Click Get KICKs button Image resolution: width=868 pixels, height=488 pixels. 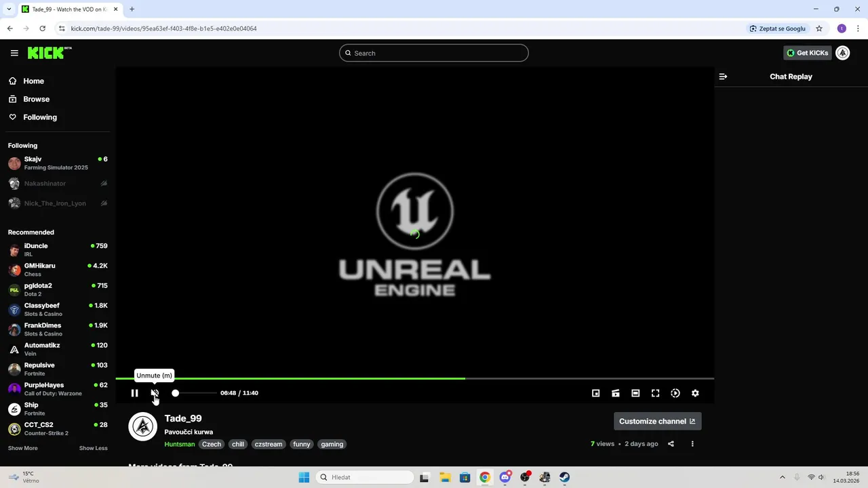point(807,53)
